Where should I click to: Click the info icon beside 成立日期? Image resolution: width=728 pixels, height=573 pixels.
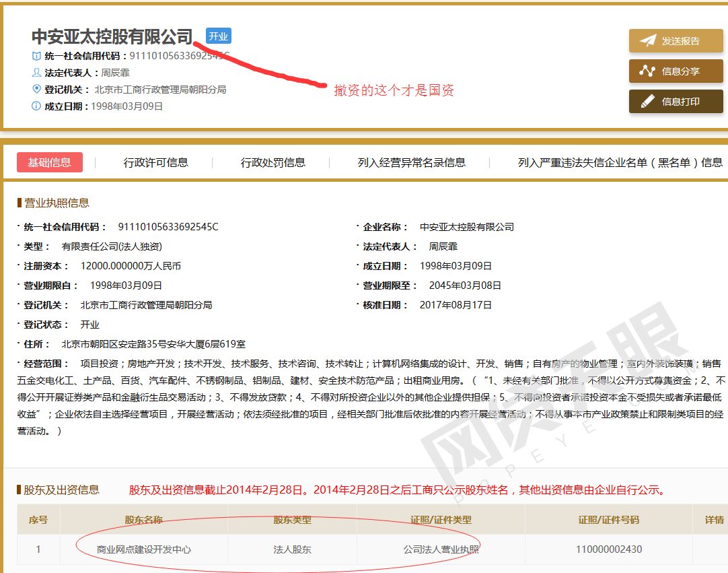coord(36,106)
